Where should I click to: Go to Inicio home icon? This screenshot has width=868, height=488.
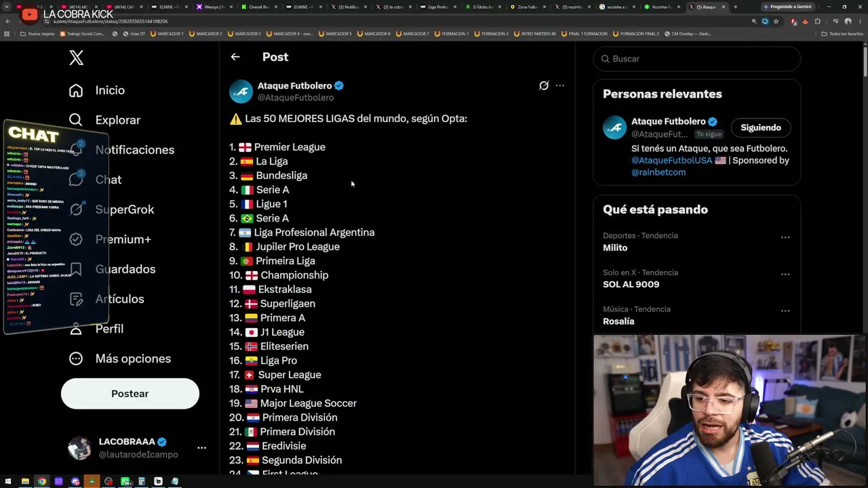tap(76, 90)
